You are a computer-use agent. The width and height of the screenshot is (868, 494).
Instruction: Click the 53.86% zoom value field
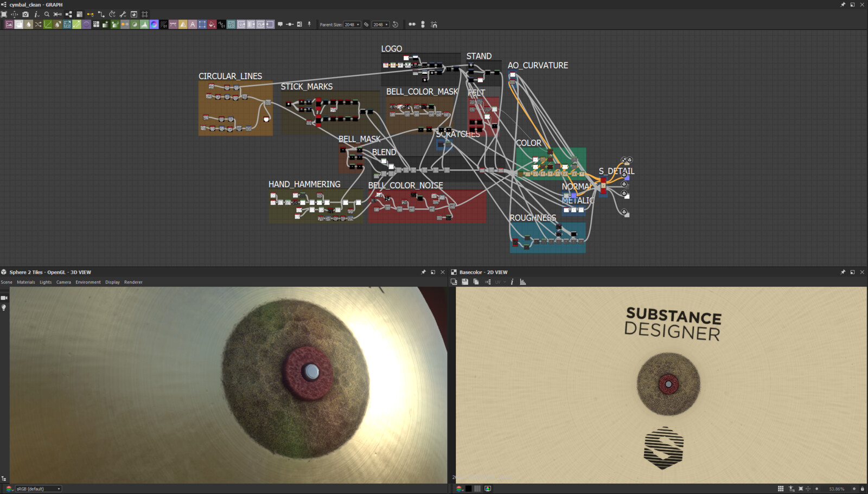point(835,489)
